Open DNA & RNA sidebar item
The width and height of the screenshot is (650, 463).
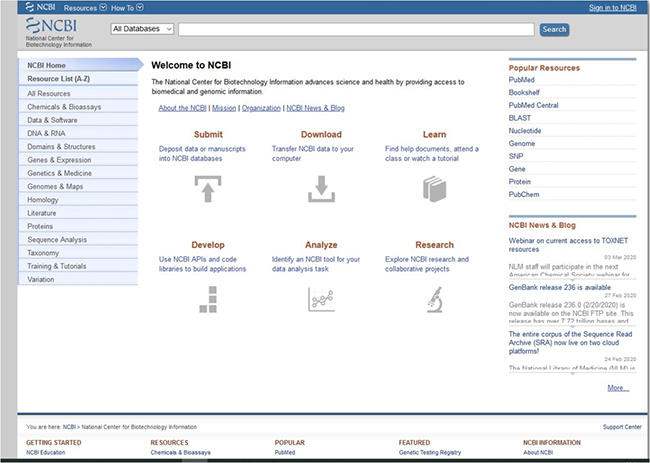78,133
